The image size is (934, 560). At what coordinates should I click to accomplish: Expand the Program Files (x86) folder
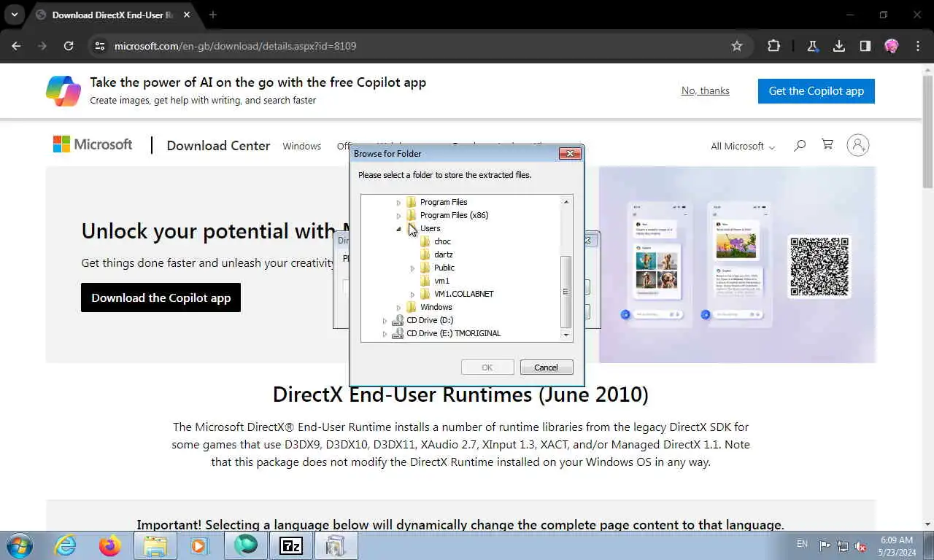click(398, 216)
